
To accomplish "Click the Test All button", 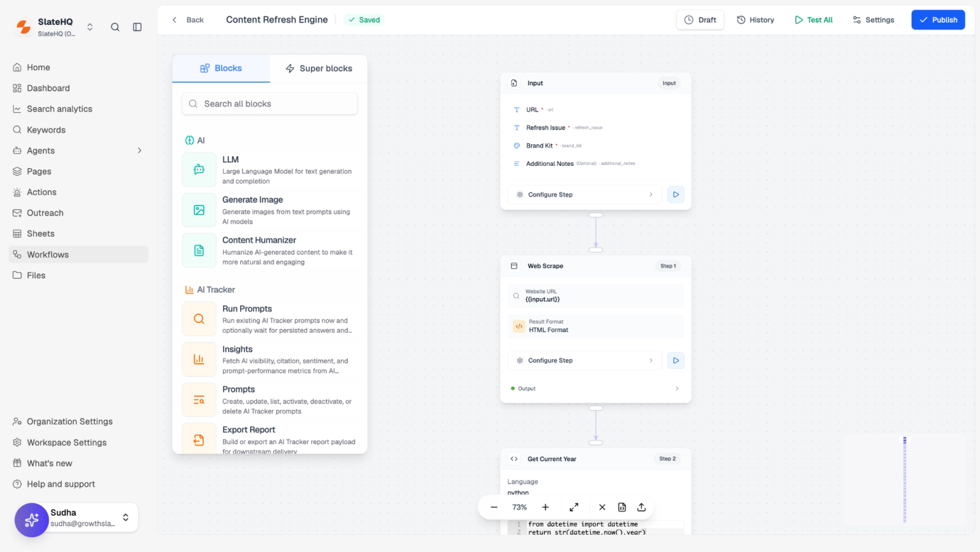I will pos(813,20).
